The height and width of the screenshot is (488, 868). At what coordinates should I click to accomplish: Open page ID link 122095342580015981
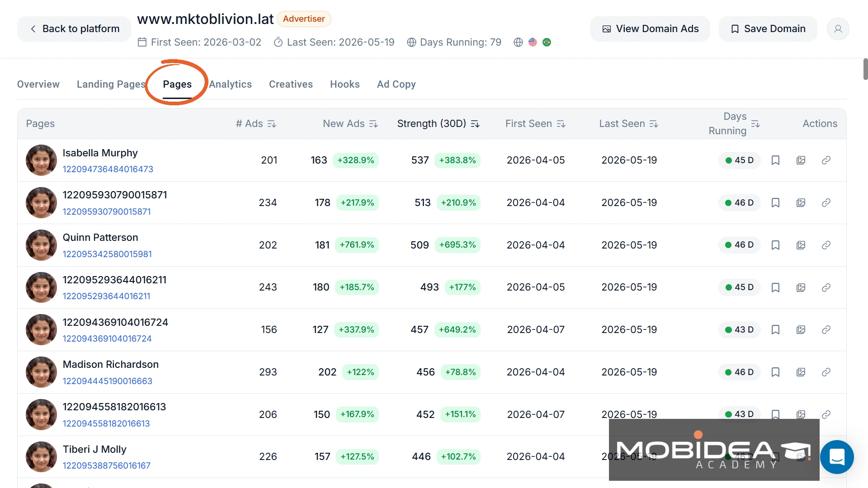click(107, 254)
